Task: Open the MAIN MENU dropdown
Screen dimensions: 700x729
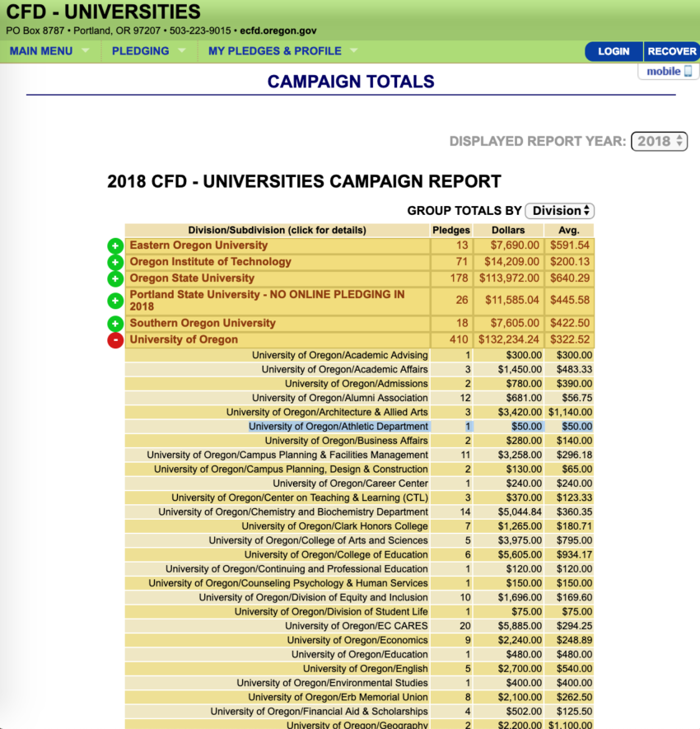Action: tap(49, 51)
